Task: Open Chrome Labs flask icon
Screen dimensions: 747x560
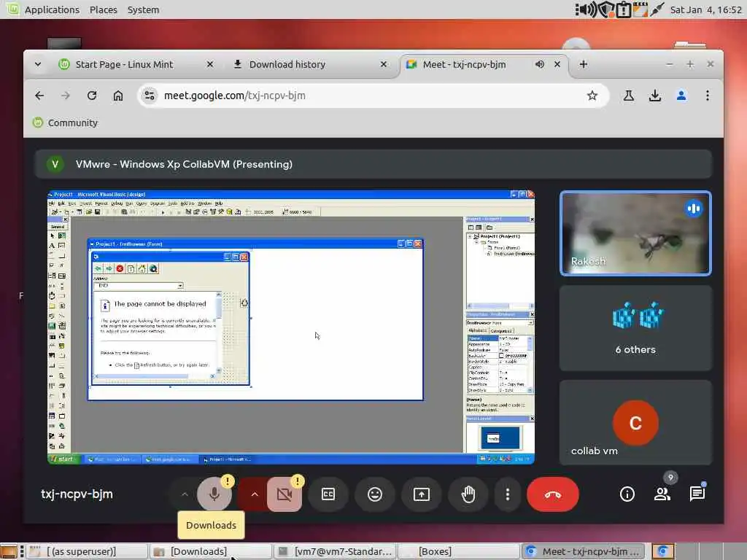Action: pyautogui.click(x=629, y=96)
